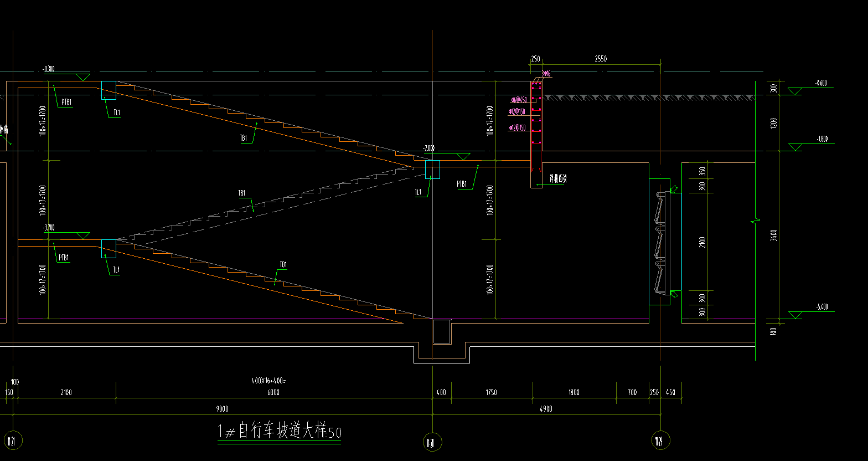Select the 480 dimension text
The width and height of the screenshot is (868, 461).
(441, 392)
